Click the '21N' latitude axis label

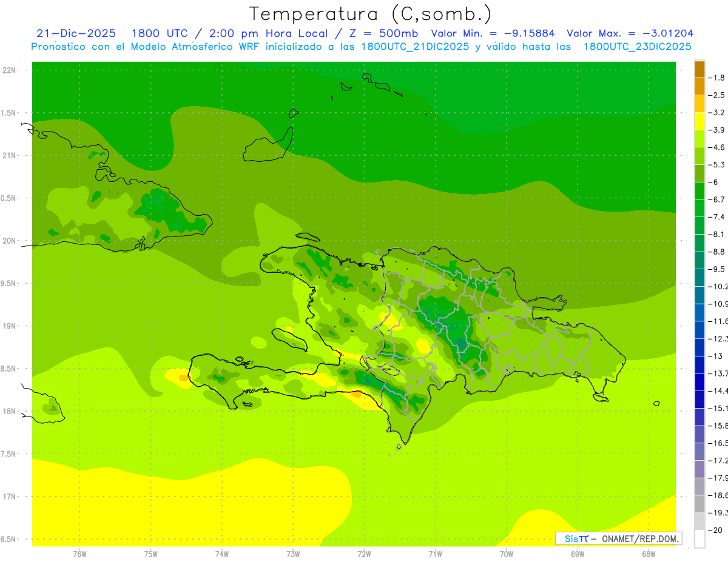(x=9, y=155)
